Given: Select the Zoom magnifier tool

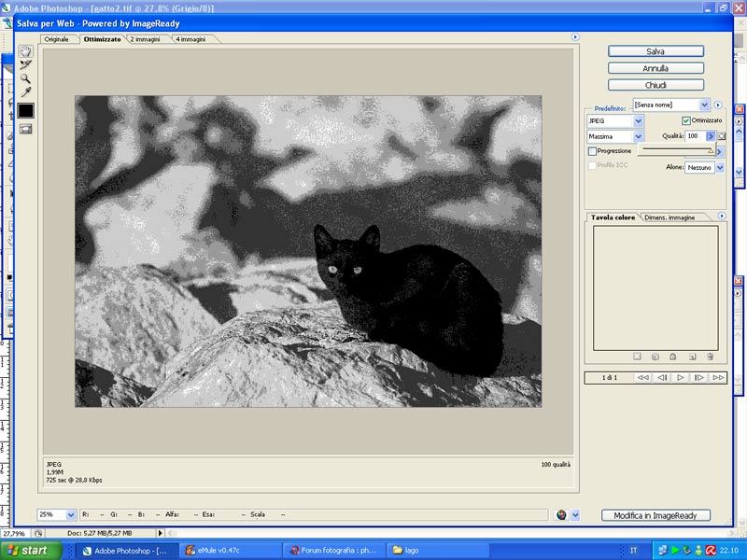Looking at the screenshot, I should pyautogui.click(x=25, y=78).
